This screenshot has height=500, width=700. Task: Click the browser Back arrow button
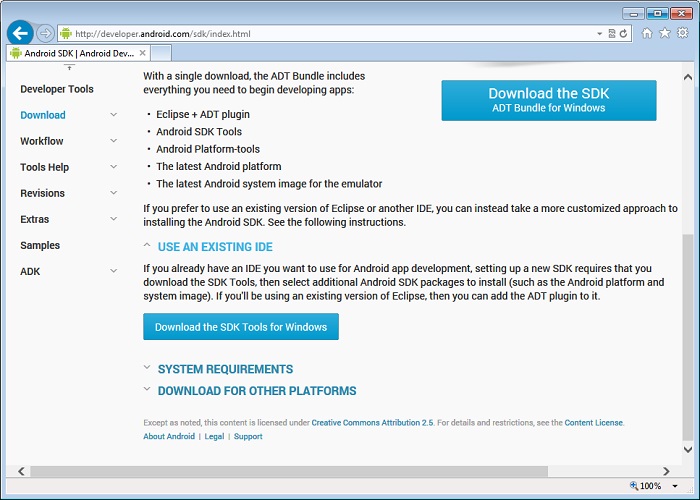tap(20, 33)
